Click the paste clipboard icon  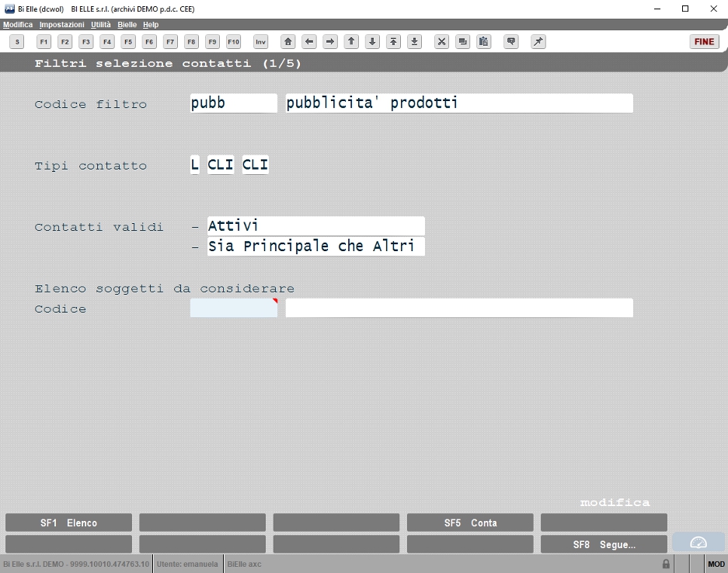tap(483, 42)
